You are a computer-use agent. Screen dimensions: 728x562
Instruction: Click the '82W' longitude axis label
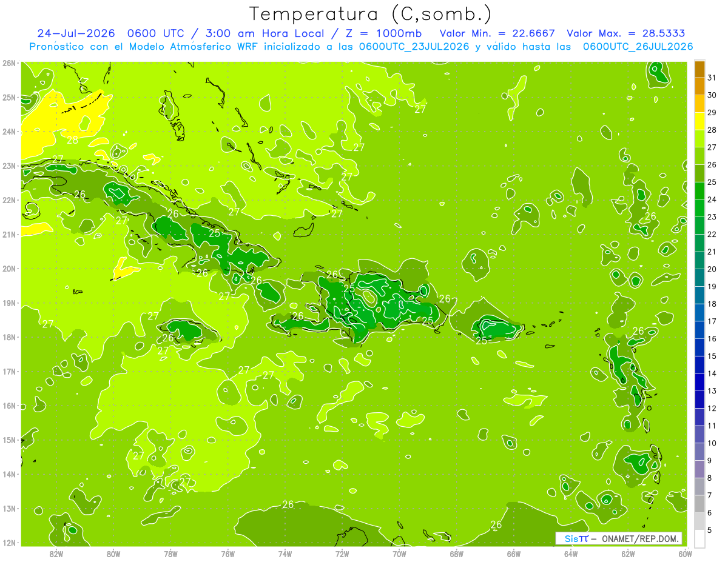[56, 554]
